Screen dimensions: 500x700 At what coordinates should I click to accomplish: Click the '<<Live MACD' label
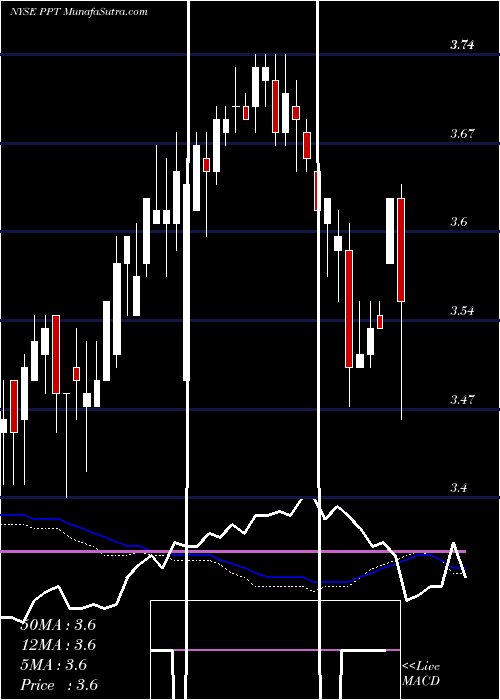click(x=421, y=673)
